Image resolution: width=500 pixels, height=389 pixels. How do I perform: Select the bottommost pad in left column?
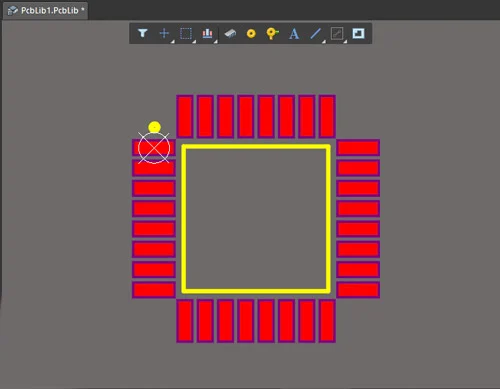click(x=154, y=290)
